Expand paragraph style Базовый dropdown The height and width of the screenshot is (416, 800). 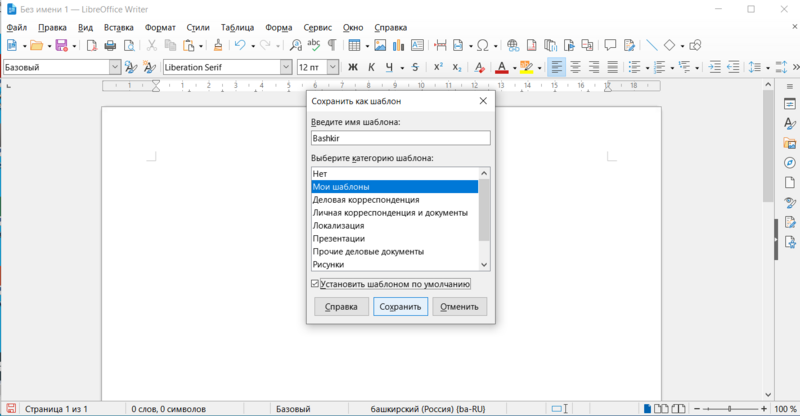(115, 67)
